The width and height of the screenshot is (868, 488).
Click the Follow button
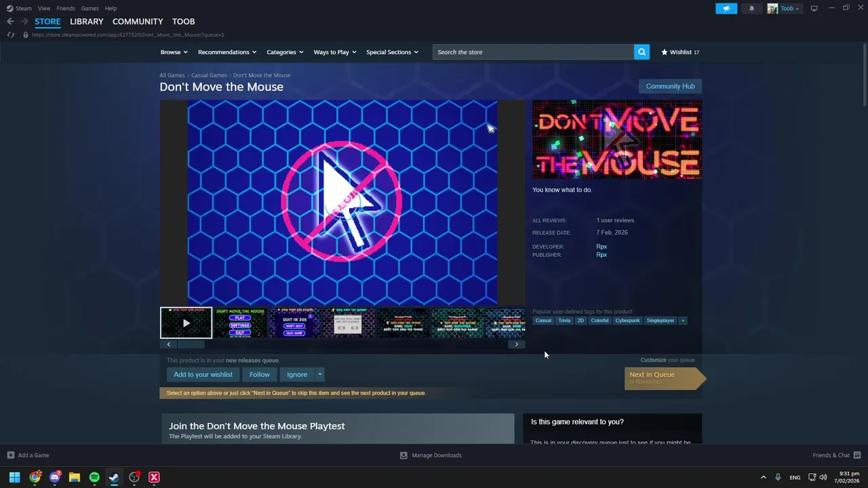pos(259,374)
